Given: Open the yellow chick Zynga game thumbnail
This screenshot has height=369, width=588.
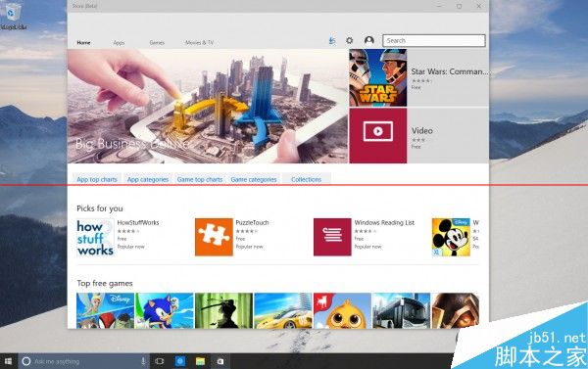Looking at the screenshot, I should 342,310.
